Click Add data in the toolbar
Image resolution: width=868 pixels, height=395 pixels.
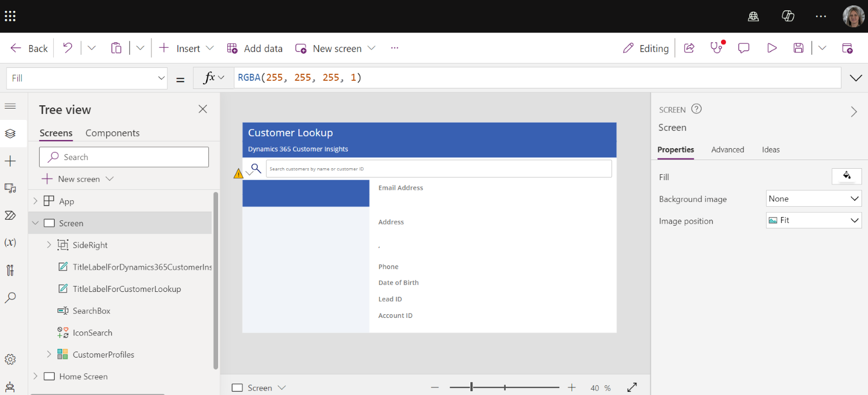[254, 48]
